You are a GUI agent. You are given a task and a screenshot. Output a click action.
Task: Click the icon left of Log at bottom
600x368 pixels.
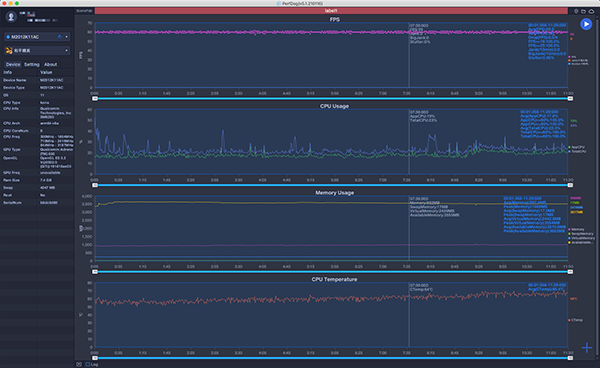click(x=79, y=364)
